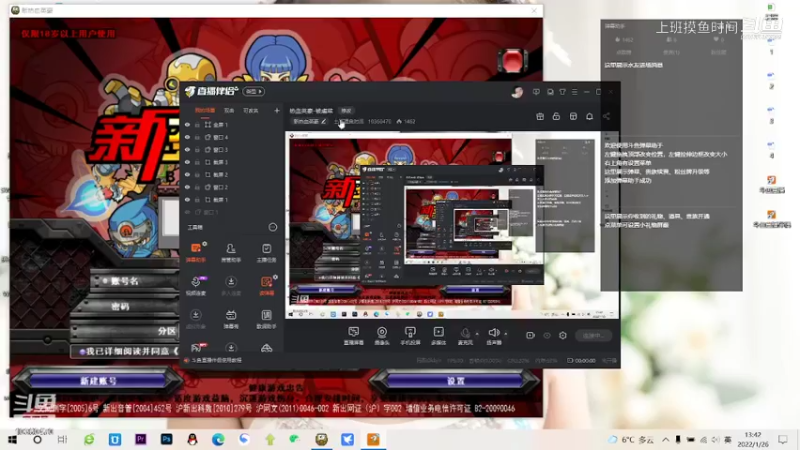Add a screen capture source from bottom bar
800x450 pixels.
point(354,336)
